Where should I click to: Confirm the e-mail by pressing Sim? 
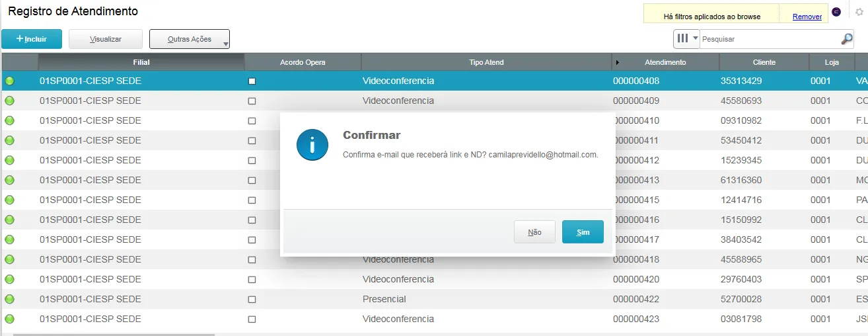coord(583,232)
